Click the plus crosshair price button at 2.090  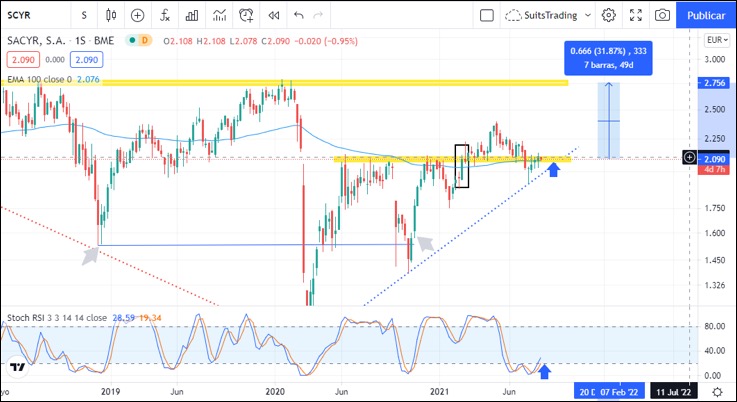click(x=689, y=157)
